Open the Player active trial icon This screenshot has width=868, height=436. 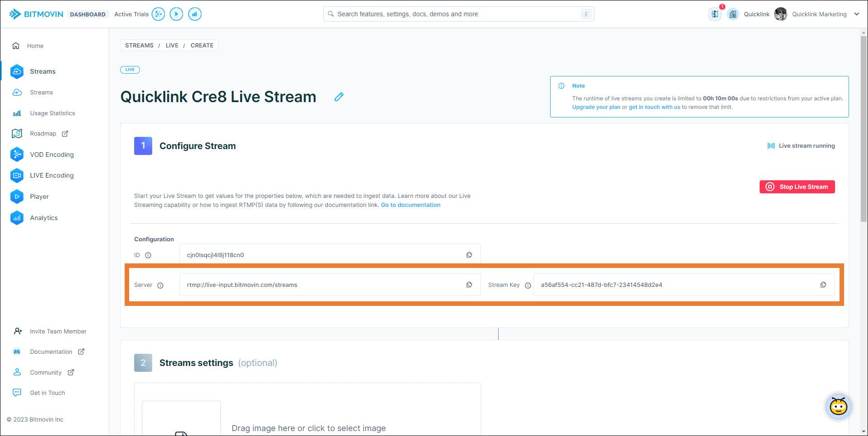click(176, 14)
